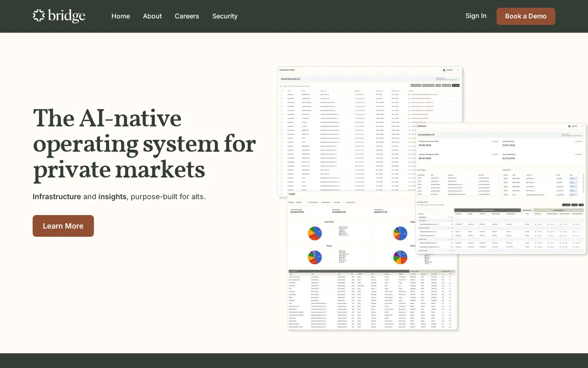This screenshot has height=368, width=588.
Task: Open the Careers nav link
Action: (187, 16)
